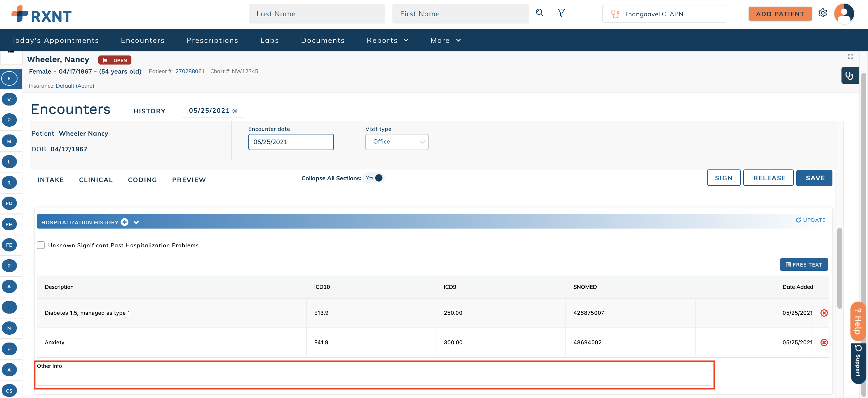This screenshot has height=398, width=868.
Task: Click the stethoscope panel icon on right edge
Action: click(850, 75)
